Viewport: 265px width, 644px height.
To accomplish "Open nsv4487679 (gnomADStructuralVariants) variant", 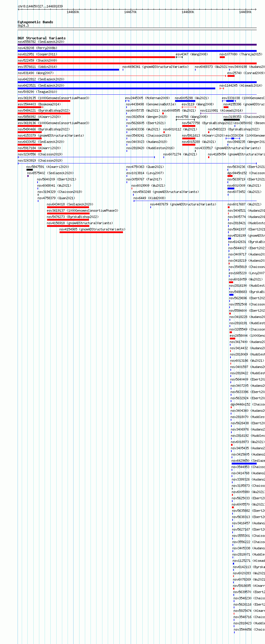I will coord(183,204).
